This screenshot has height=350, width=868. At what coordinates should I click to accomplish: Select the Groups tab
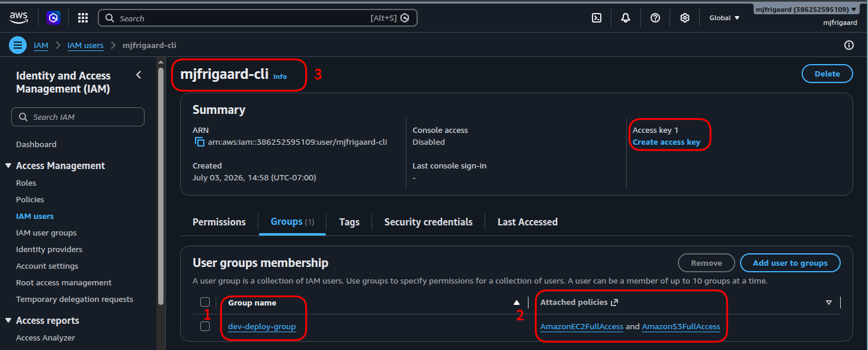[x=292, y=222]
